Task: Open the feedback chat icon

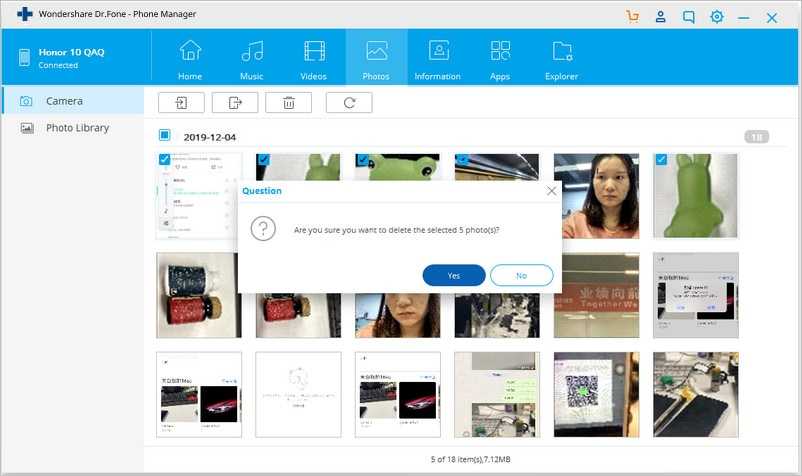Action: tap(688, 17)
